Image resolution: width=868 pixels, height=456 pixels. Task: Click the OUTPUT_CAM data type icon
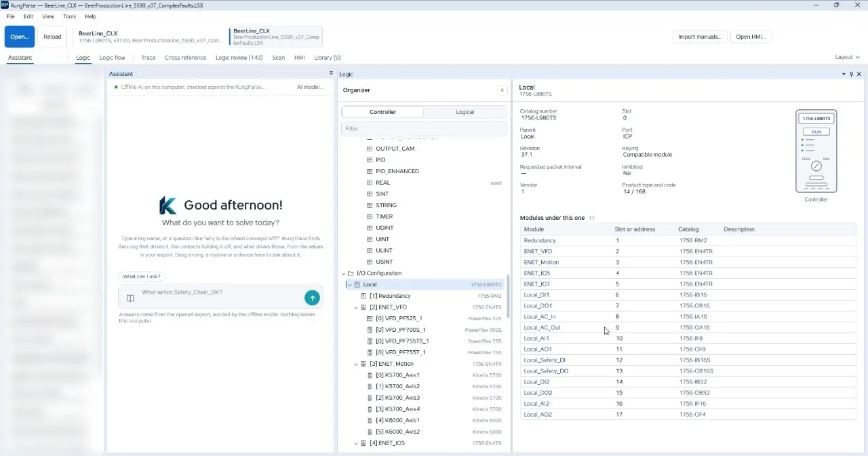coord(370,149)
